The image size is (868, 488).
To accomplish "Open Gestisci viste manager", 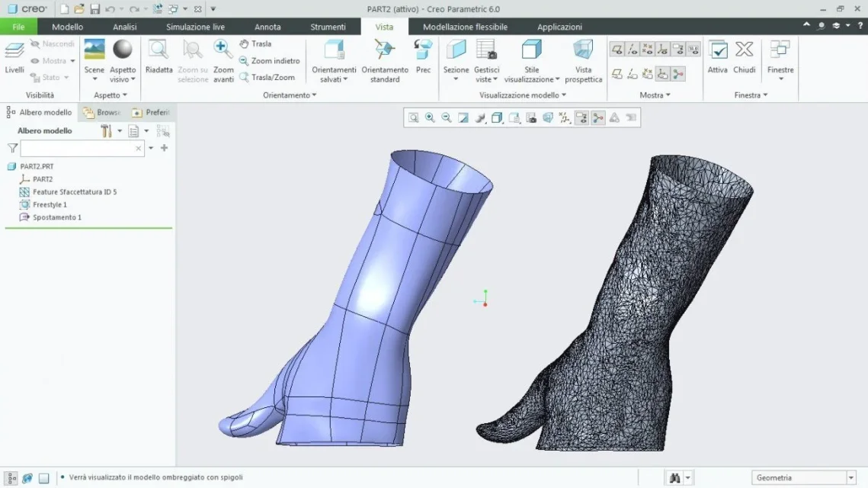I will pyautogui.click(x=487, y=61).
